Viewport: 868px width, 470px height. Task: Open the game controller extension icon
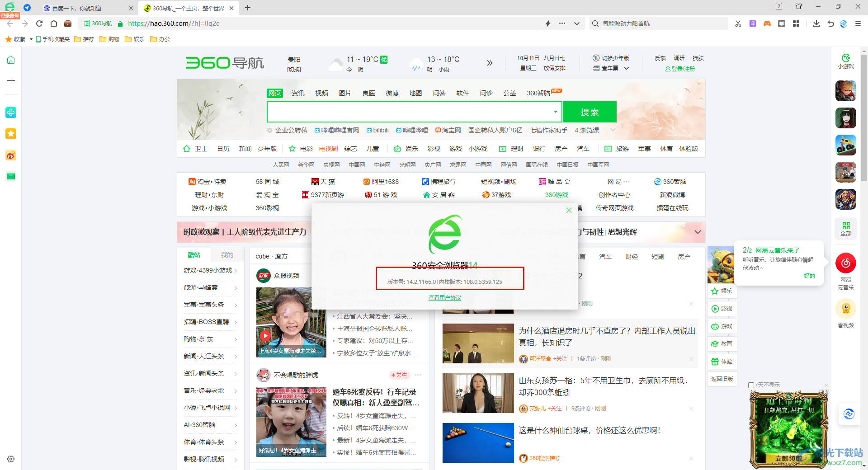click(x=767, y=23)
